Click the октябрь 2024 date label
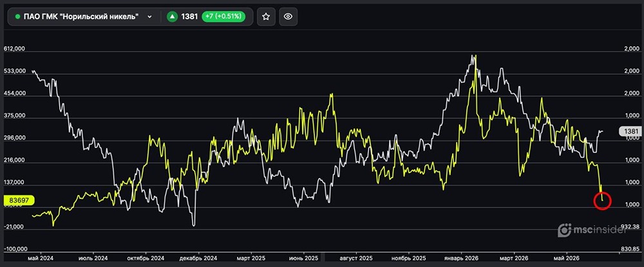 pyautogui.click(x=146, y=259)
